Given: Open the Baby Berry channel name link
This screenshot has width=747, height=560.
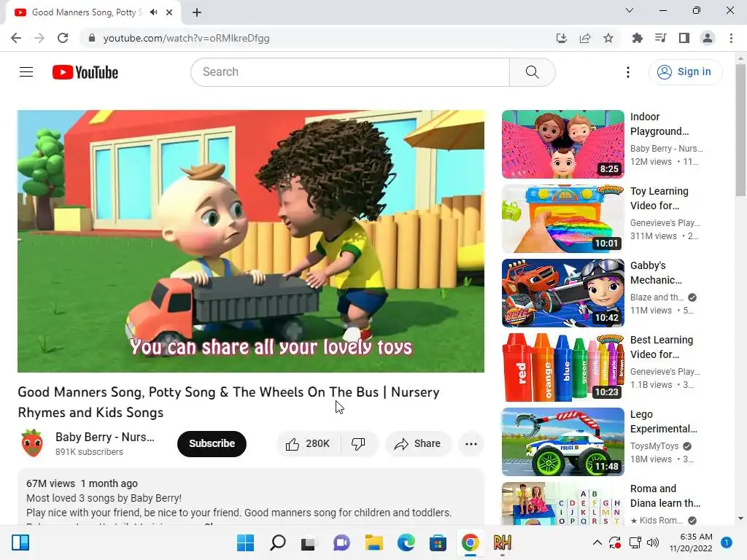Looking at the screenshot, I should [105, 437].
